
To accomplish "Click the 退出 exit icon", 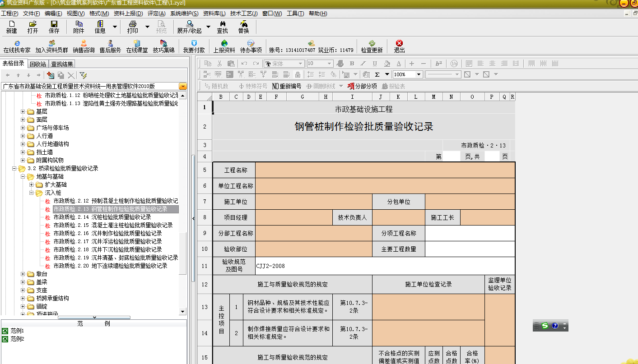I will (399, 46).
